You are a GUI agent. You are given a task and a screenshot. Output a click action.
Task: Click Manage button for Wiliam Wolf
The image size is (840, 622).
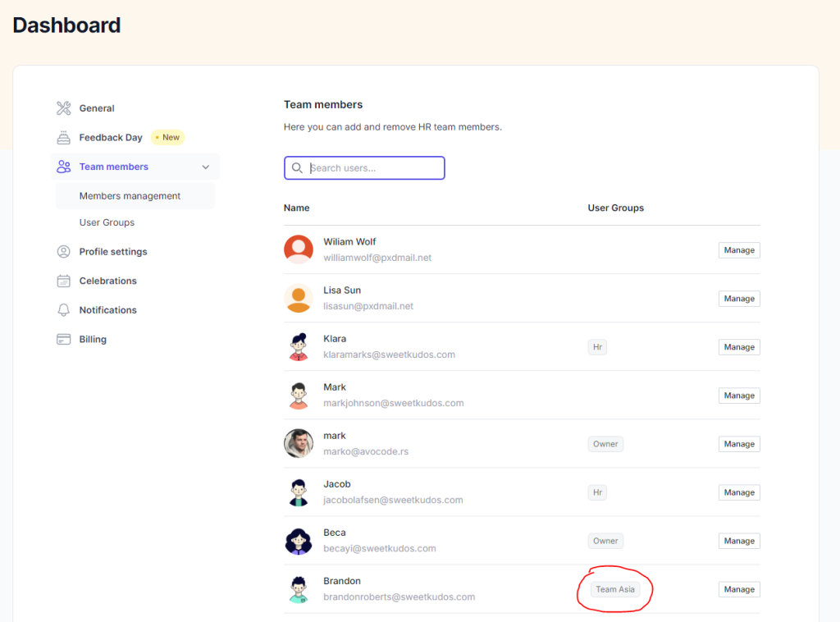738,250
